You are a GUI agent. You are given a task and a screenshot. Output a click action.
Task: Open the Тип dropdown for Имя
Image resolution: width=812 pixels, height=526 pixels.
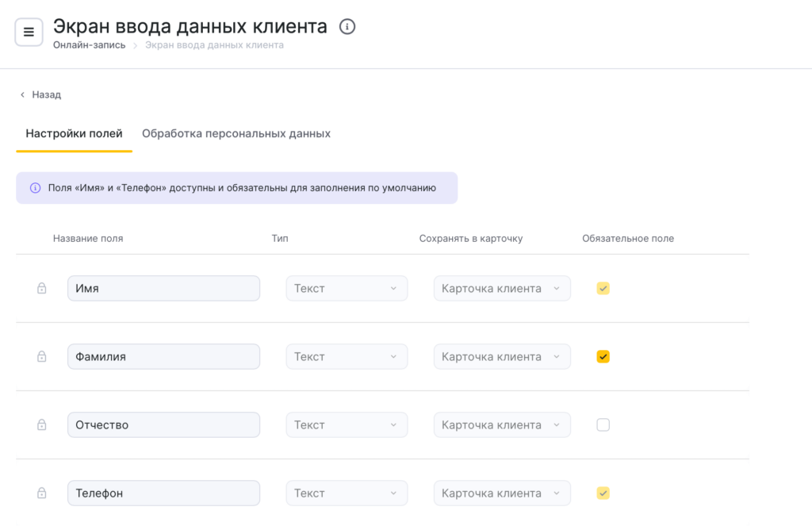tap(347, 289)
